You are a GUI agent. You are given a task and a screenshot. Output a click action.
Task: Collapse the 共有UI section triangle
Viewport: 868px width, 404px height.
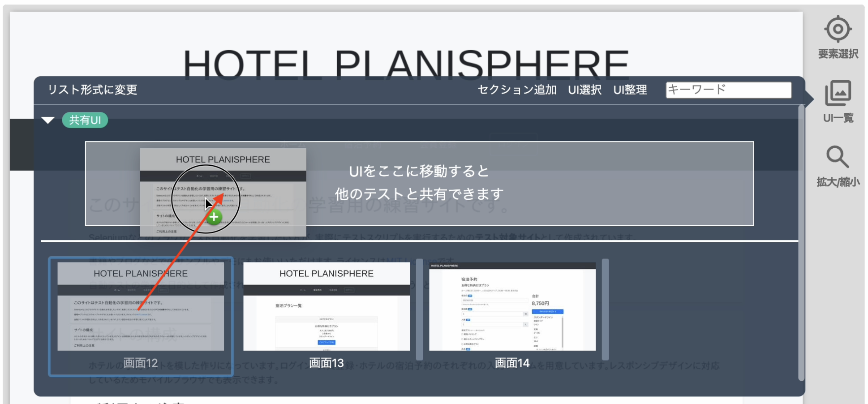[x=48, y=120]
